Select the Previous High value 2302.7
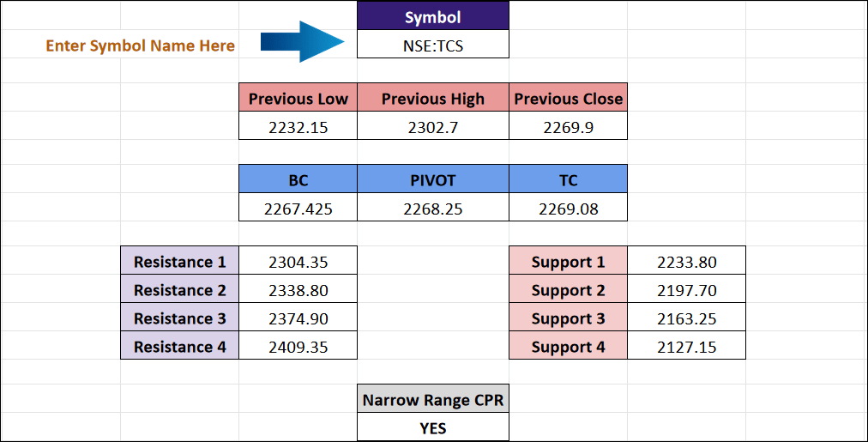This screenshot has height=442, width=868. (433, 125)
